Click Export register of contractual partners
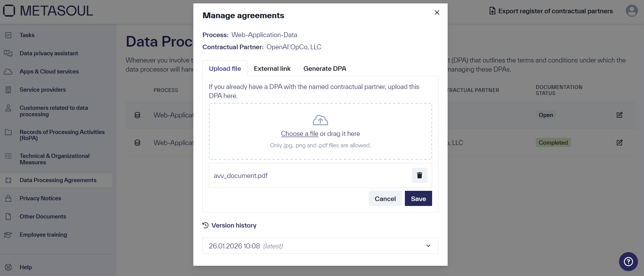Screen dimensions: 644x276 [551, 11]
